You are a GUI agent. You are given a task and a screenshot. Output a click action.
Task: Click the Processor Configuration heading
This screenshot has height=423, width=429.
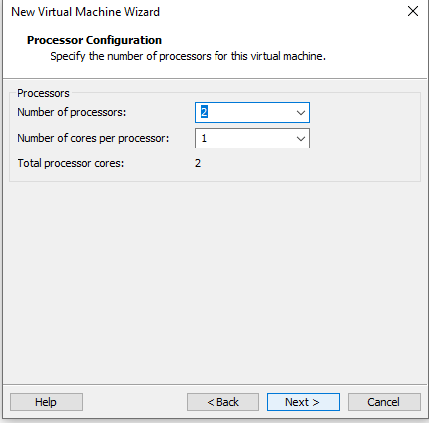94,40
